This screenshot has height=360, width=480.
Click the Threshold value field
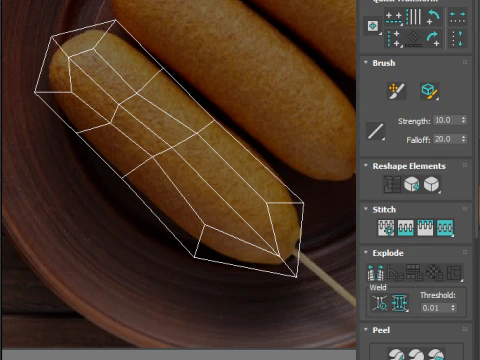click(436, 308)
